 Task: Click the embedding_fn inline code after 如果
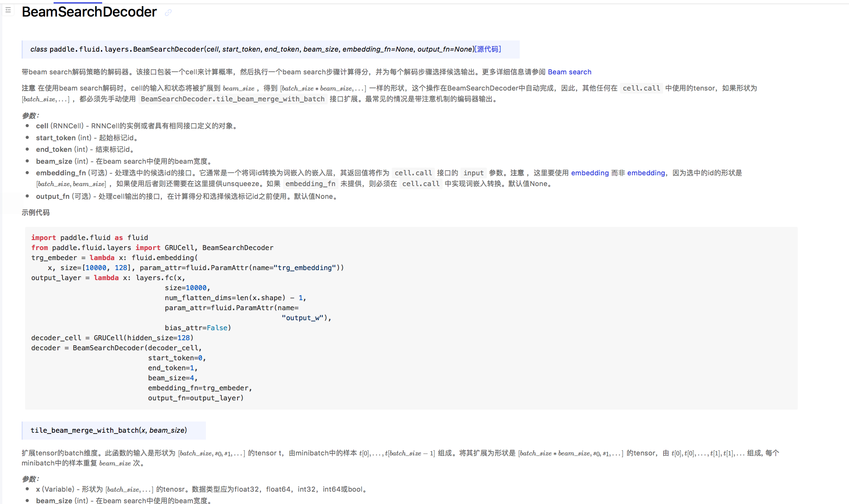pyautogui.click(x=310, y=184)
